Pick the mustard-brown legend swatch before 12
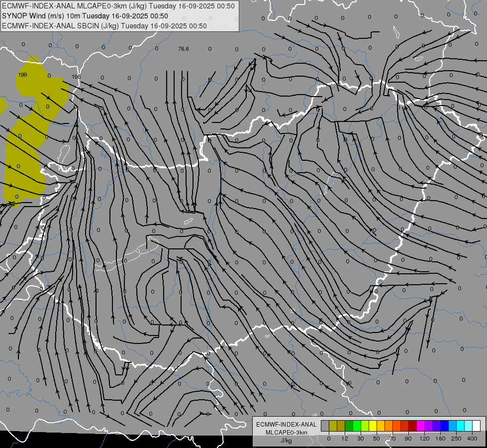The height and width of the screenshot is (448, 487). 341,426
